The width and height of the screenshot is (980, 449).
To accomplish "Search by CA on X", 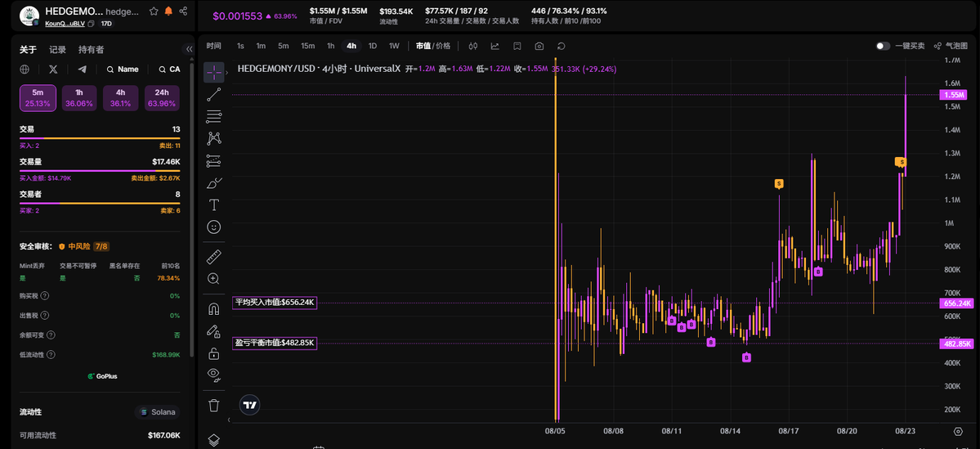I will pos(168,70).
